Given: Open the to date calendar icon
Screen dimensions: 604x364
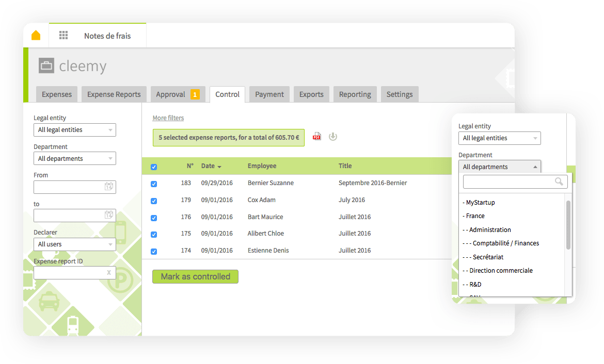Looking at the screenshot, I should coord(109,215).
